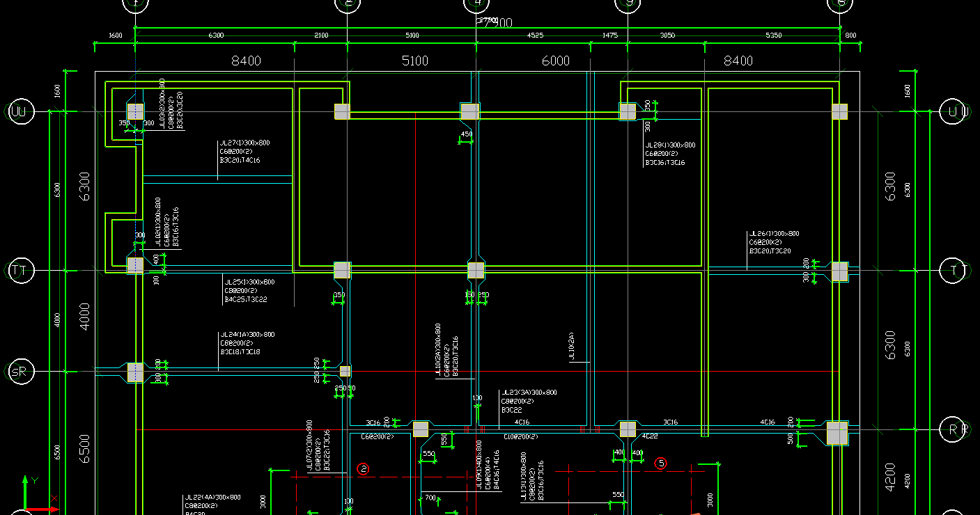This screenshot has height=515, width=980.
Task: Pick stirrup text C10@200(2)
Action: (521, 437)
